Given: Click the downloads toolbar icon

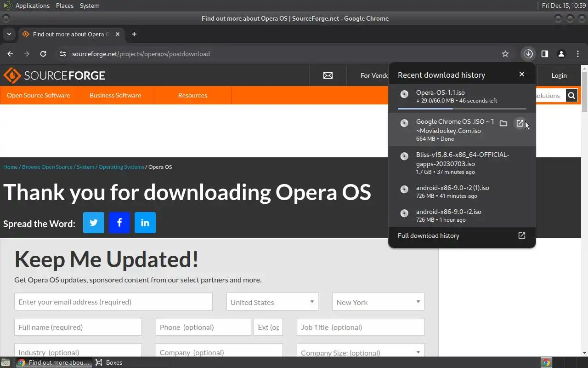Looking at the screenshot, I should 528,54.
